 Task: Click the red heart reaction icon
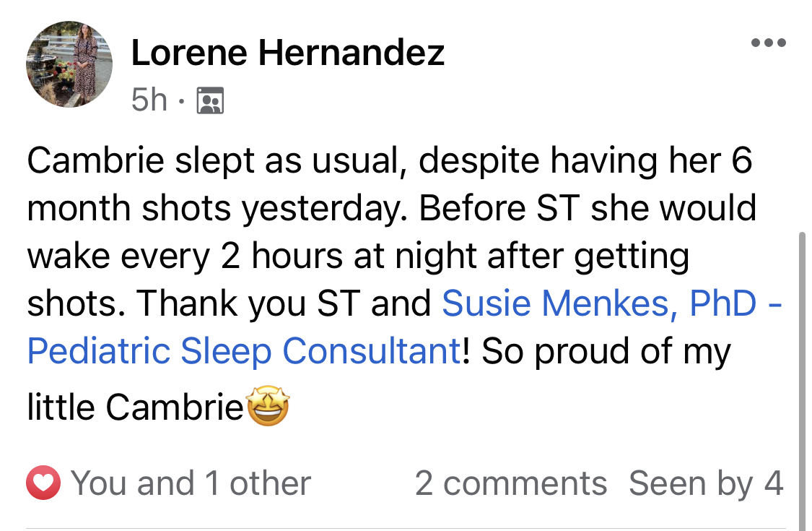[x=45, y=483]
